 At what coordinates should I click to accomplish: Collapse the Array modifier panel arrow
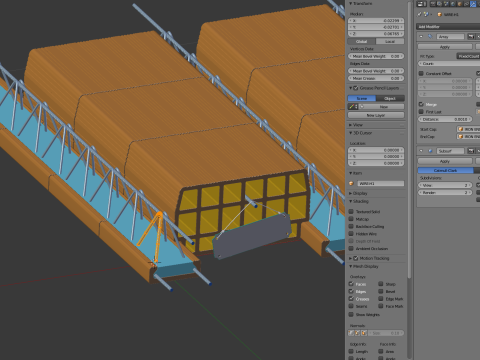pos(421,36)
